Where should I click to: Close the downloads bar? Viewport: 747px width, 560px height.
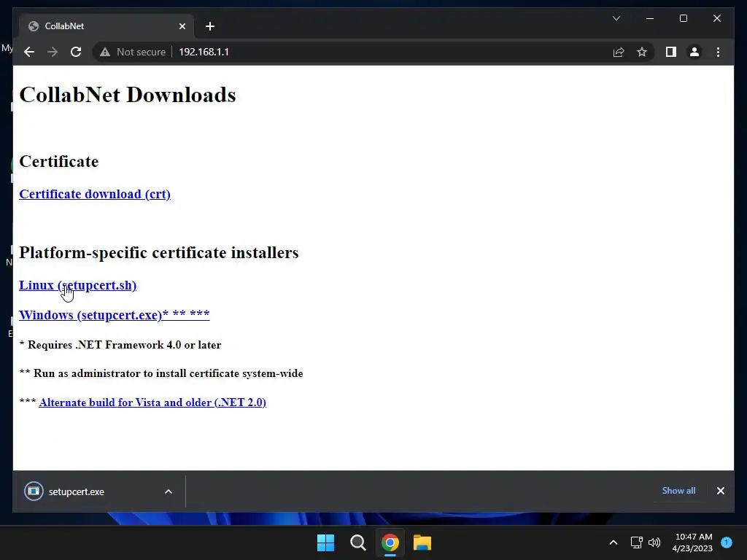(720, 491)
